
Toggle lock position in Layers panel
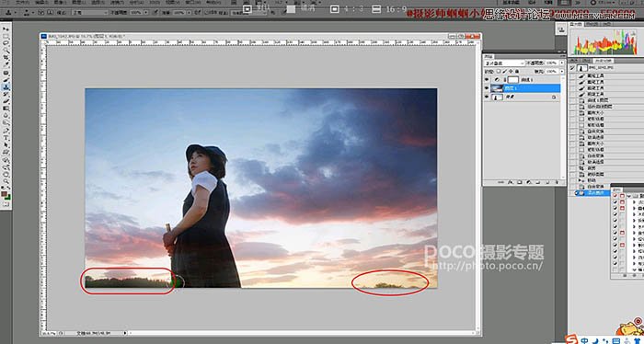click(511, 72)
